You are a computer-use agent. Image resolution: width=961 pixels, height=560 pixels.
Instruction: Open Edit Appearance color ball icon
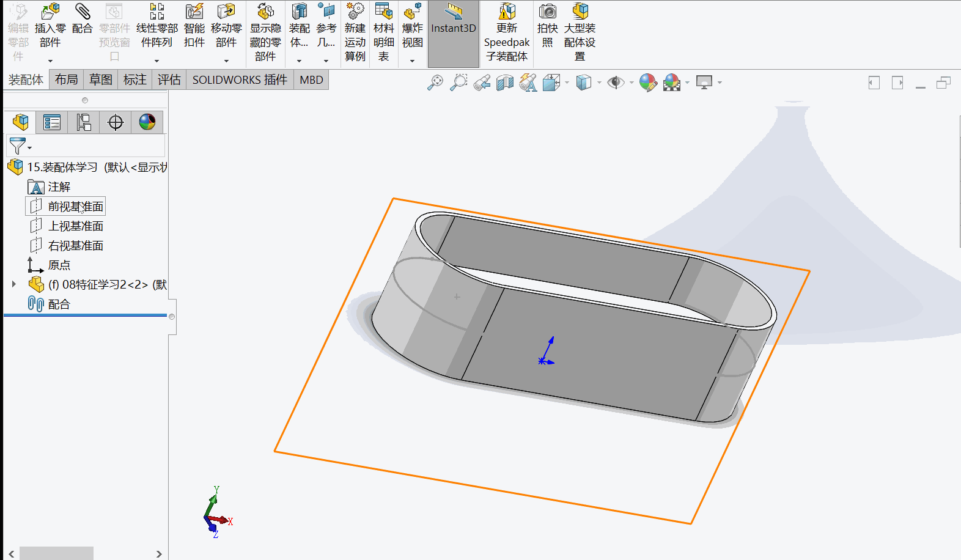[x=648, y=83]
